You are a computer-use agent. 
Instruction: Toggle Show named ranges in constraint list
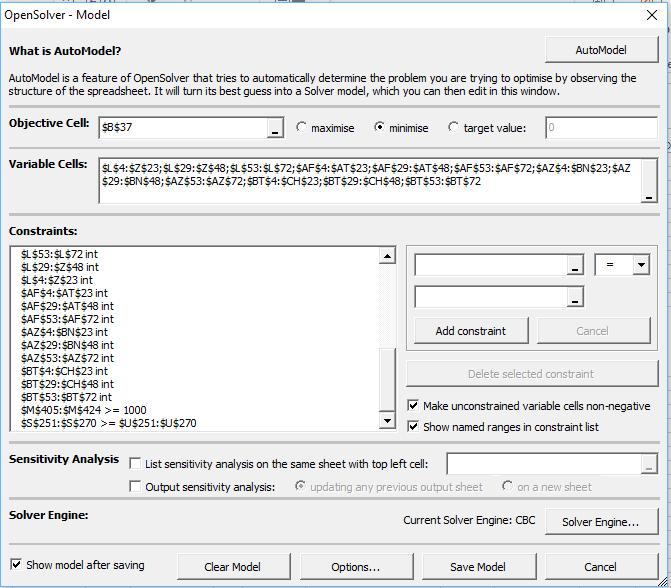[x=413, y=426]
